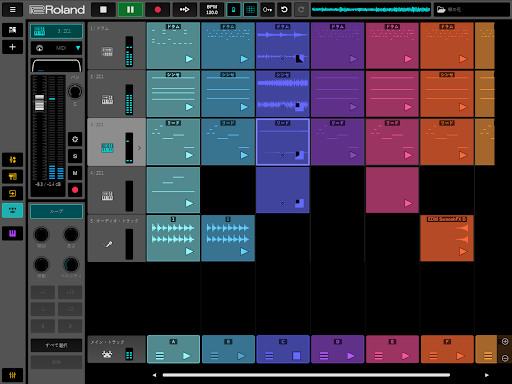Image resolution: width=512 pixels, height=384 pixels.
Task: Launch scene A with play arrow
Action: pos(187,356)
